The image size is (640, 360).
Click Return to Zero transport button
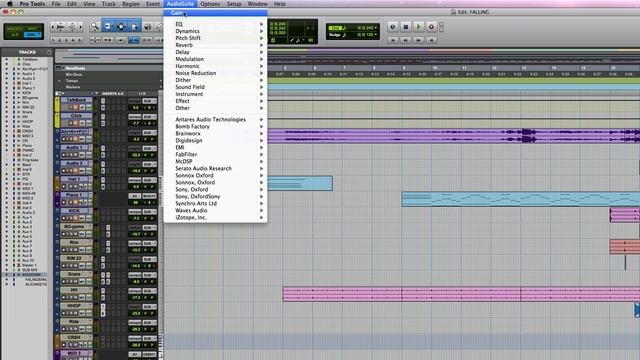pos(393,40)
